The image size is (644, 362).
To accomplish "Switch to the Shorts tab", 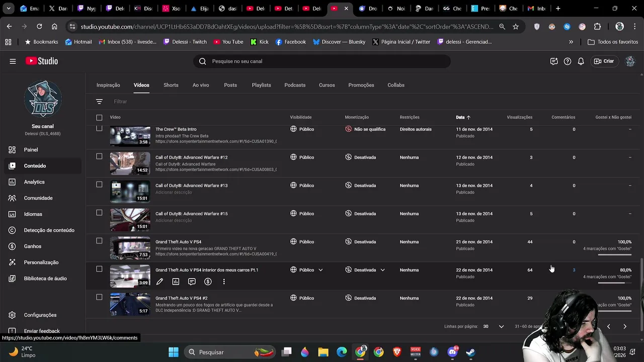I will (x=171, y=85).
